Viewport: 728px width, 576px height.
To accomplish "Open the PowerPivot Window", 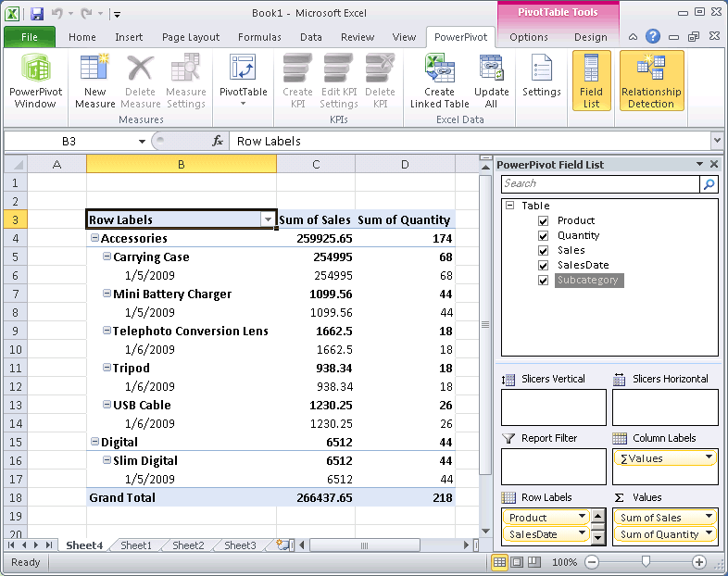I will [36, 81].
